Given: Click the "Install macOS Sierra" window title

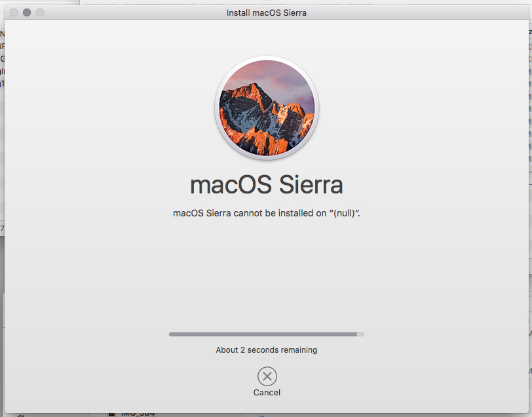Looking at the screenshot, I should [x=267, y=13].
